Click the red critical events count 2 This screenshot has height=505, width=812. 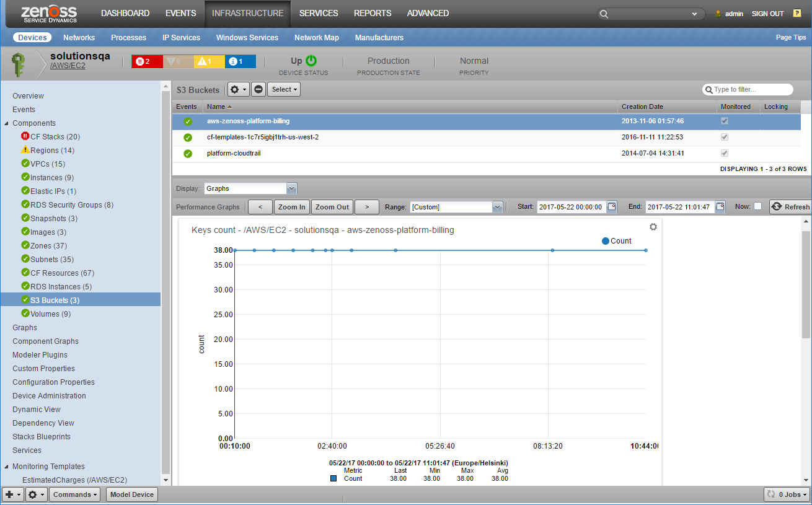(147, 61)
